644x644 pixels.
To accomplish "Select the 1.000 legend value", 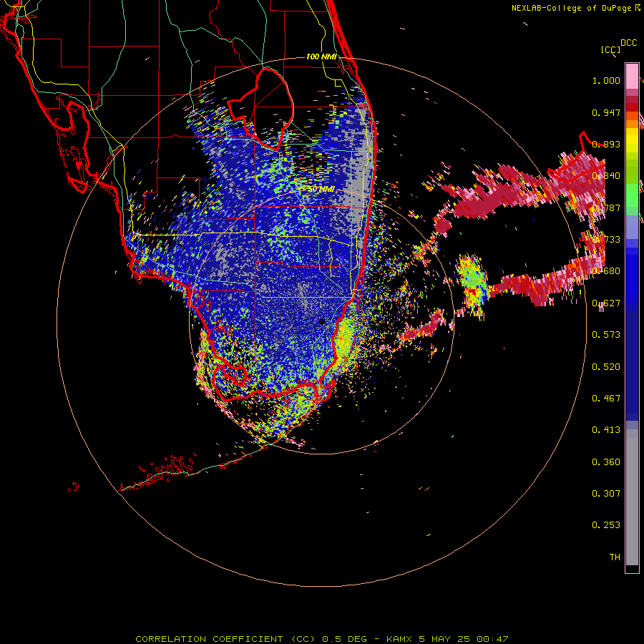I will click(606, 80).
